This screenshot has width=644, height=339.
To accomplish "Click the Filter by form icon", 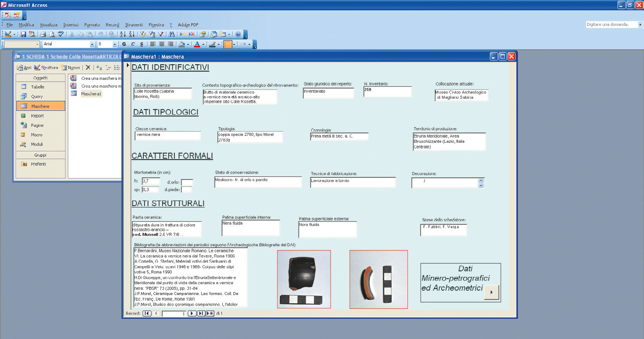I will pos(152,34).
